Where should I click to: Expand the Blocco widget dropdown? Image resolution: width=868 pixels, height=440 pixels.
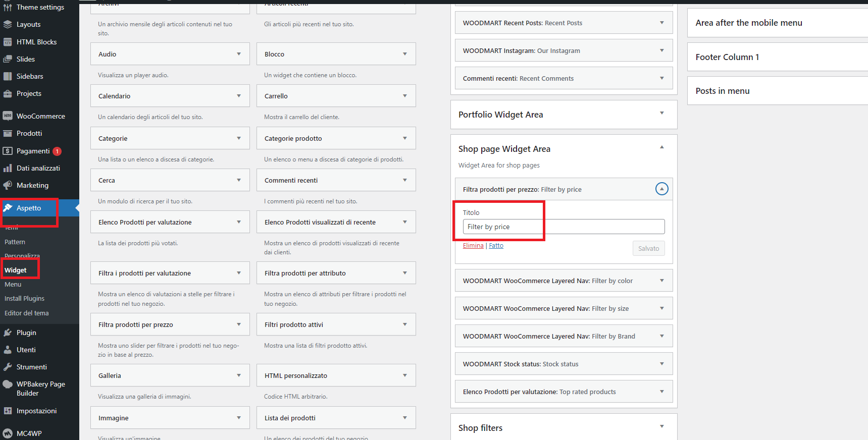(405, 54)
